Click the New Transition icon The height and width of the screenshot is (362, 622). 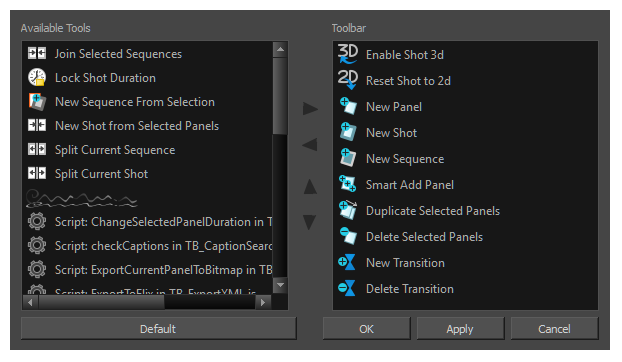pos(347,262)
